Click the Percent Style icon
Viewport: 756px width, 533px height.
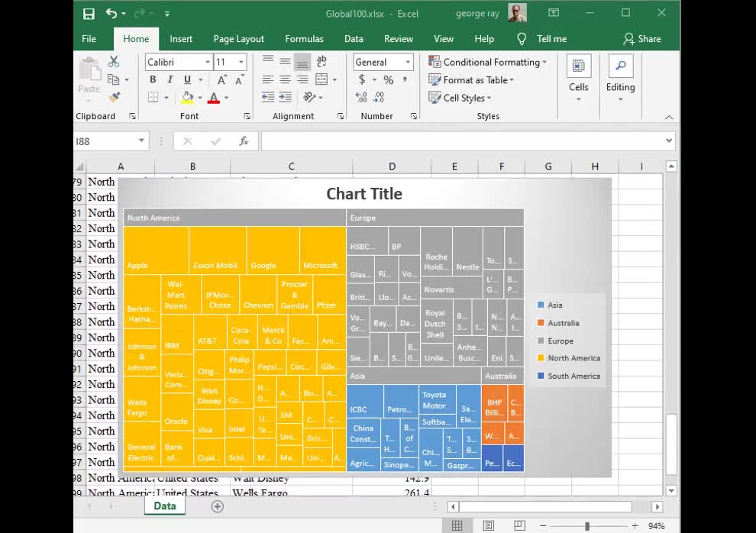point(388,79)
